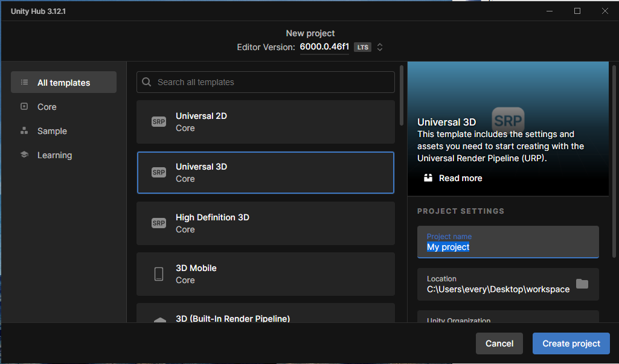Image resolution: width=619 pixels, height=364 pixels.
Task: Click the PROJECT SETTINGS heading
Action: pos(461,211)
